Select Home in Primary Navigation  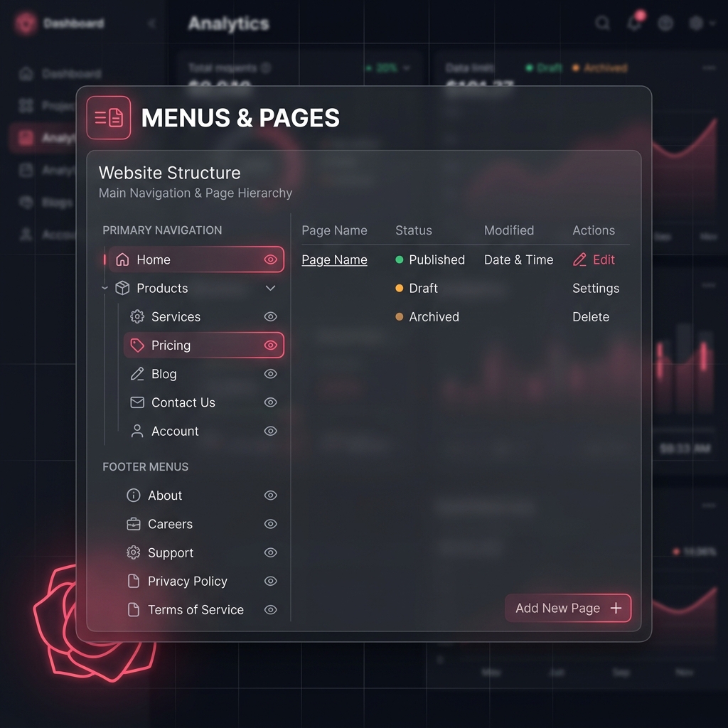click(x=196, y=259)
